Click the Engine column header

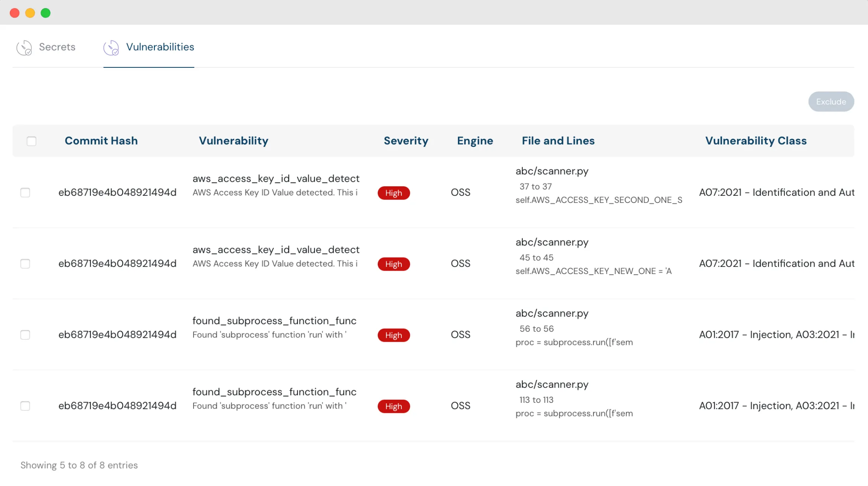pyautogui.click(x=475, y=140)
